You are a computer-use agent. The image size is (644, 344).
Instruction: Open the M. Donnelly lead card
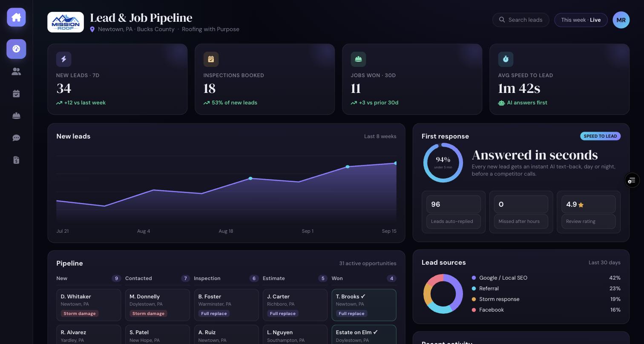[158, 305]
